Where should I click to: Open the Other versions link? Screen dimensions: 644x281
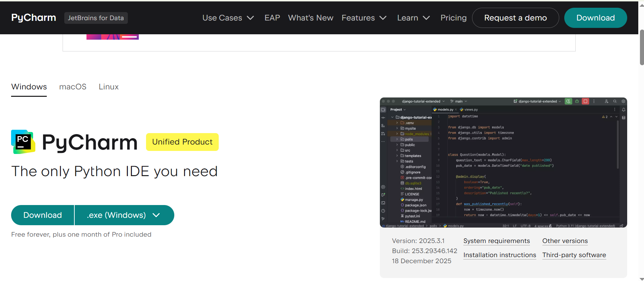(x=565, y=241)
